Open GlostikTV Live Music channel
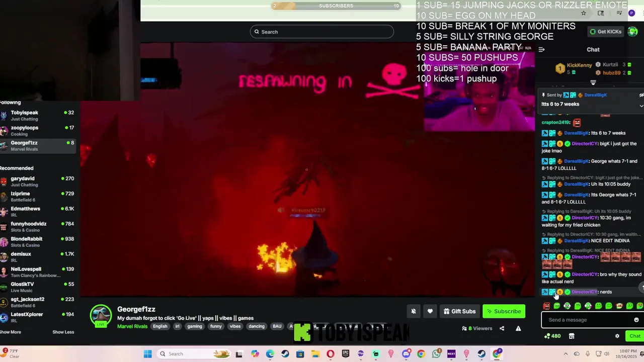The width and height of the screenshot is (644, 362). click(x=38, y=287)
